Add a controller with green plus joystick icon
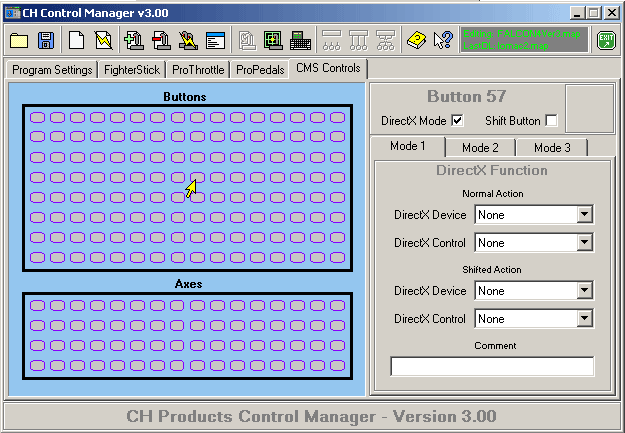 (x=134, y=41)
